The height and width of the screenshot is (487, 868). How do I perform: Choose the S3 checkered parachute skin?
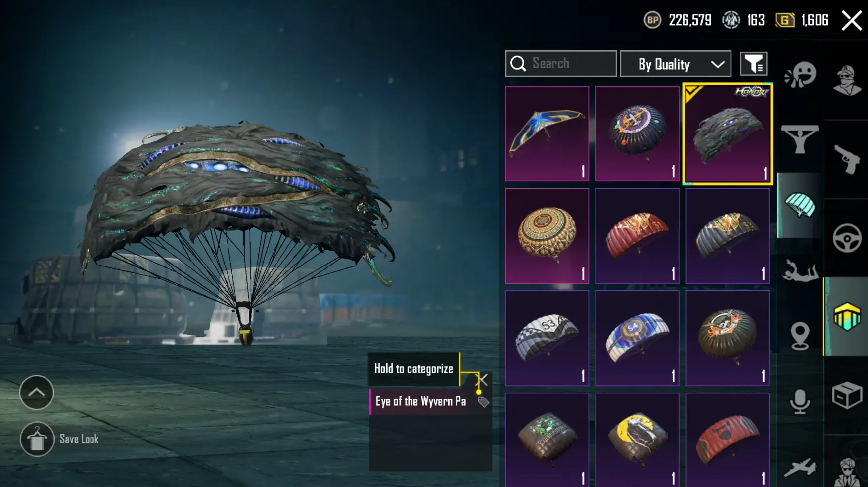(x=547, y=338)
